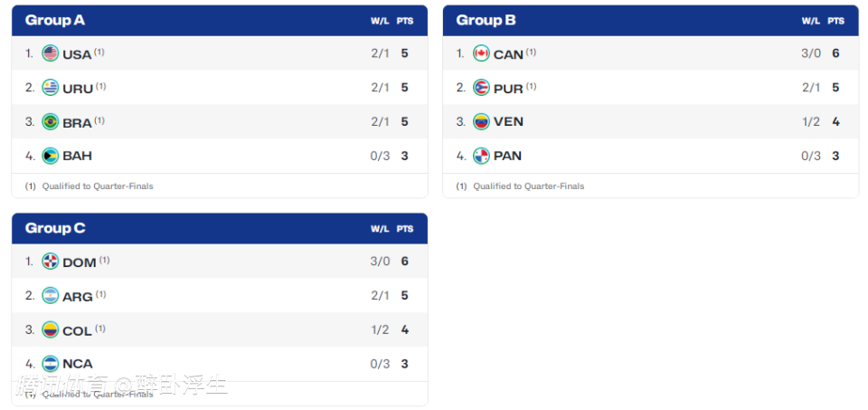Click the Puerto Rico flag icon

481,88
